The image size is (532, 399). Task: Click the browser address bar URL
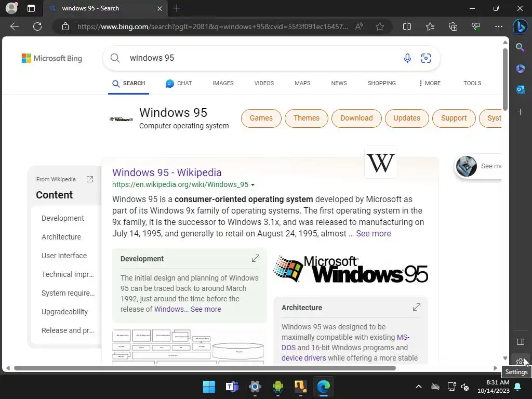point(212,26)
